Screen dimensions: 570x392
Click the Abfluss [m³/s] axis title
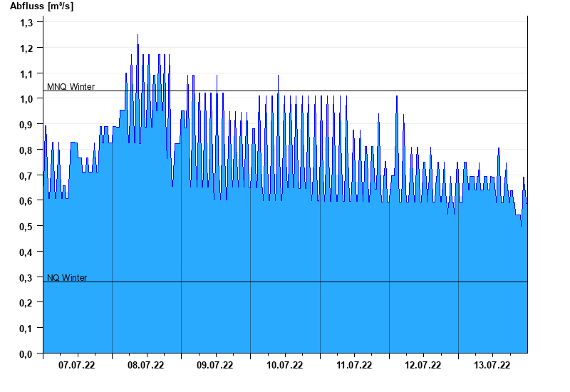[x=41, y=6]
